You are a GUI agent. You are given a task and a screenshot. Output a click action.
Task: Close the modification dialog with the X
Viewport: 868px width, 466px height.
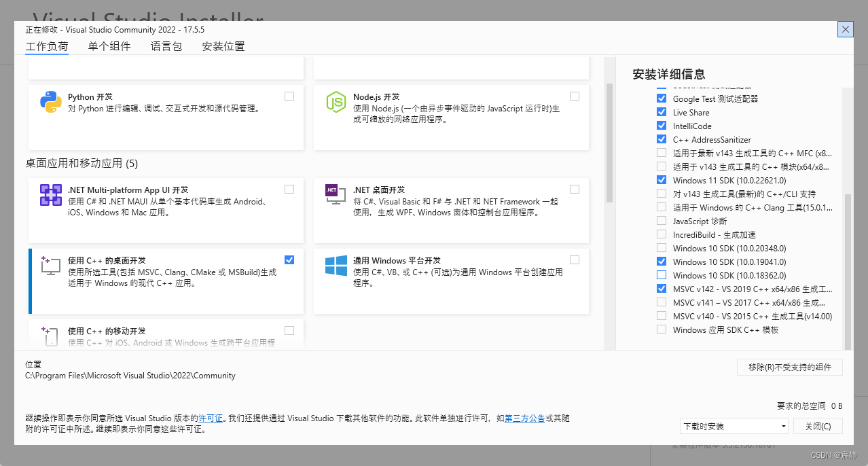(x=846, y=29)
